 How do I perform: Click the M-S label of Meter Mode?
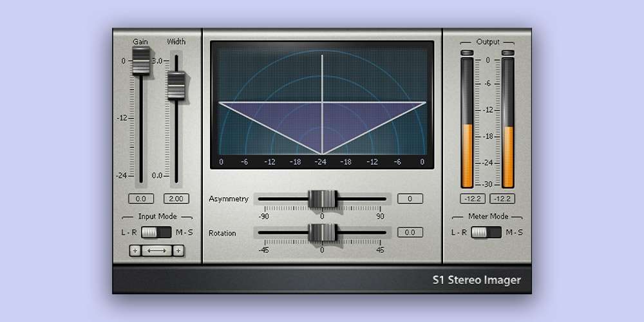pyautogui.click(x=514, y=232)
